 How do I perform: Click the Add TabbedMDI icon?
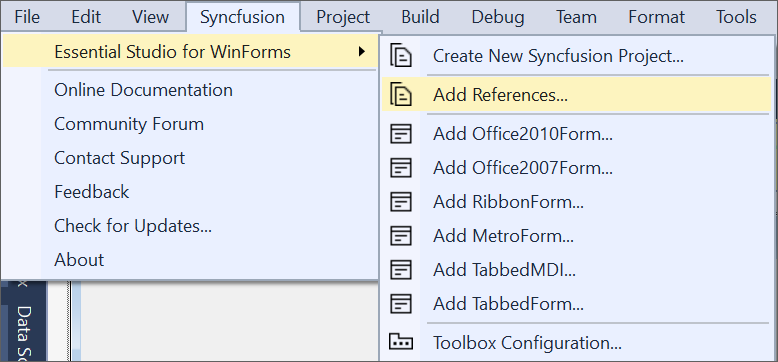click(400, 270)
